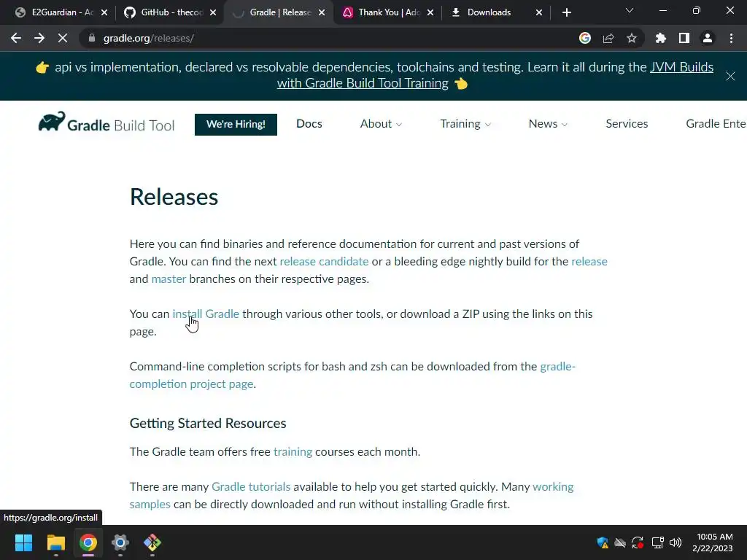The image size is (747, 560).
Task: Click the Gradle Build Tool elephant logo
Action: [x=107, y=123]
